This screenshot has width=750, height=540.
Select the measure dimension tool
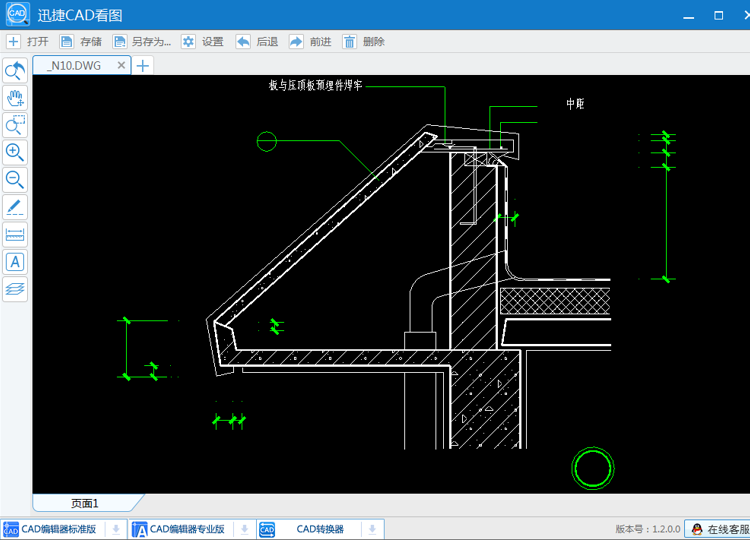(15, 234)
